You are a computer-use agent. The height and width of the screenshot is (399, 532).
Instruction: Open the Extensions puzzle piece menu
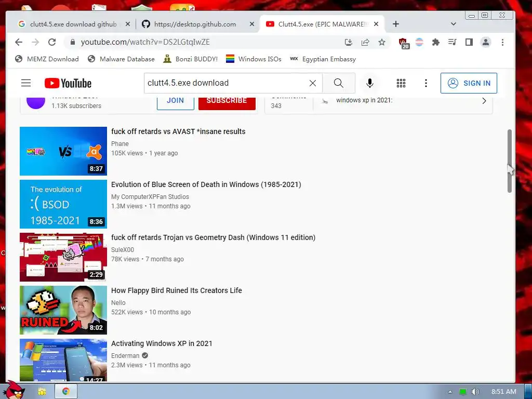pyautogui.click(x=436, y=42)
